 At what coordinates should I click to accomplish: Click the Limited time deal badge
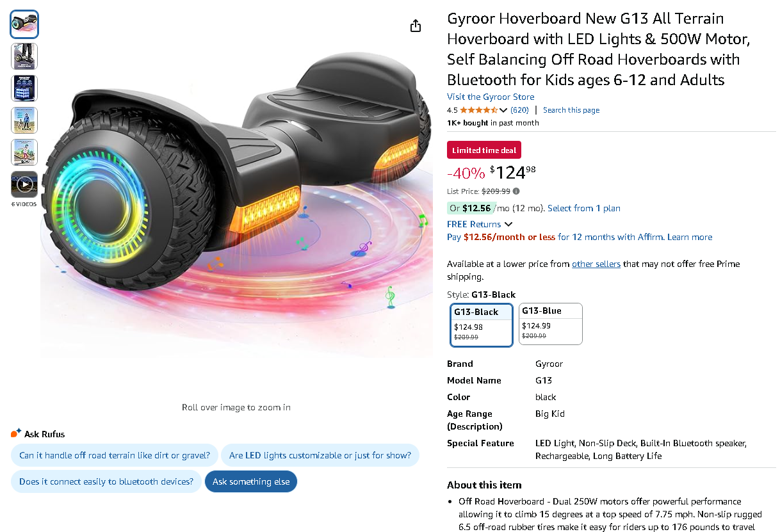[484, 149]
